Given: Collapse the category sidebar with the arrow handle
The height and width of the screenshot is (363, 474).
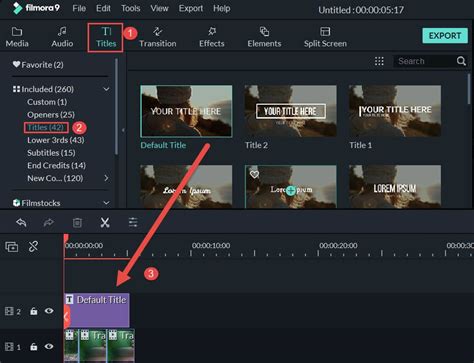Looking at the screenshot, I should (123, 130).
